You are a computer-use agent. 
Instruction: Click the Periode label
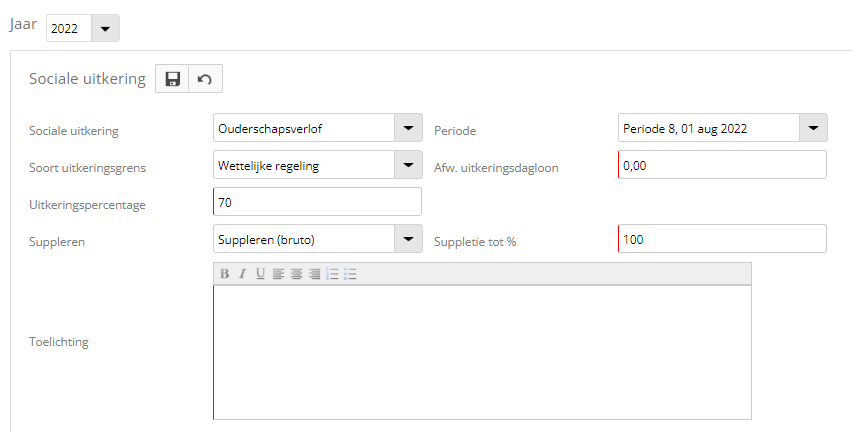point(455,131)
